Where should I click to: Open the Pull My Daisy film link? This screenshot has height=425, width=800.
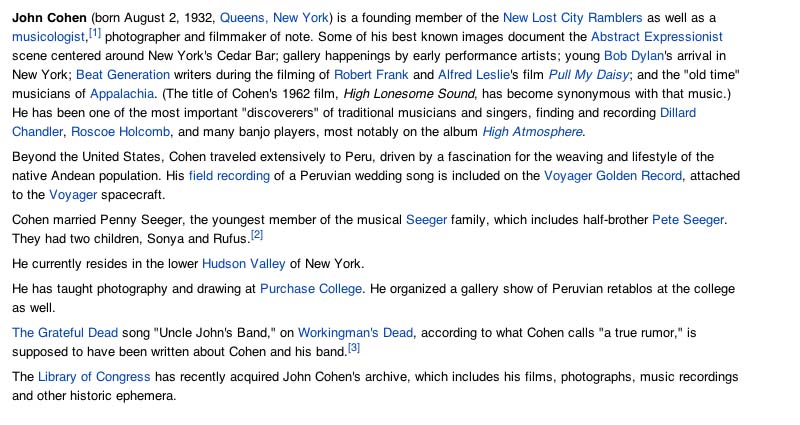(x=589, y=74)
